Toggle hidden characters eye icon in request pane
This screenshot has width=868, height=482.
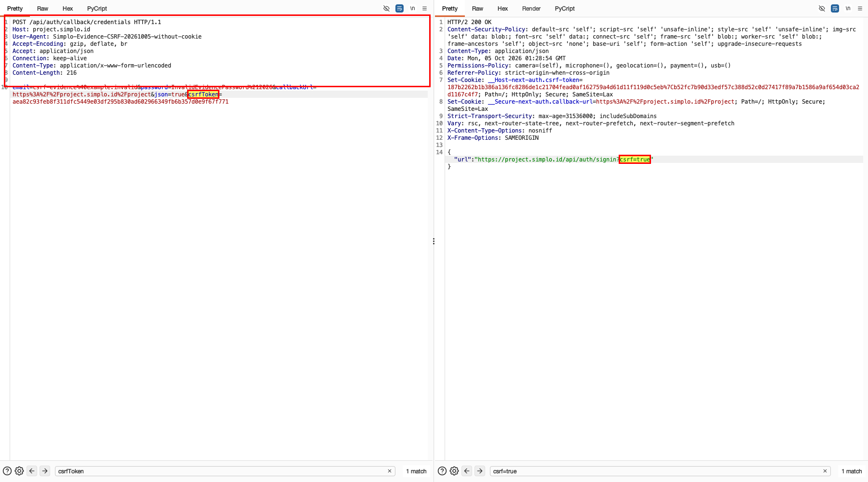click(386, 8)
